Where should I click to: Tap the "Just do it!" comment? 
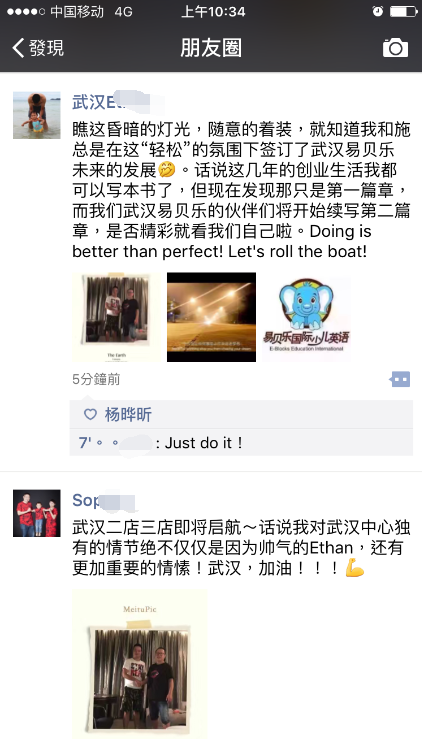pyautogui.click(x=204, y=443)
